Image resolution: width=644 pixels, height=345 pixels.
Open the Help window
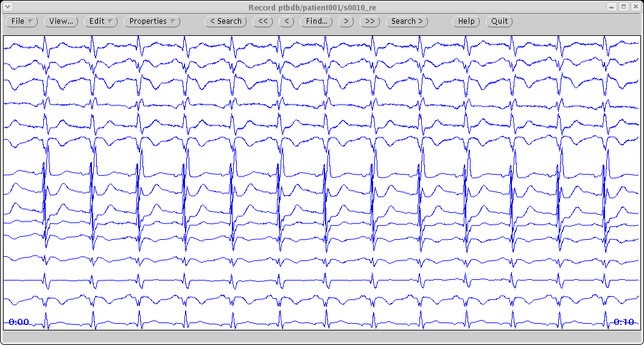point(466,21)
